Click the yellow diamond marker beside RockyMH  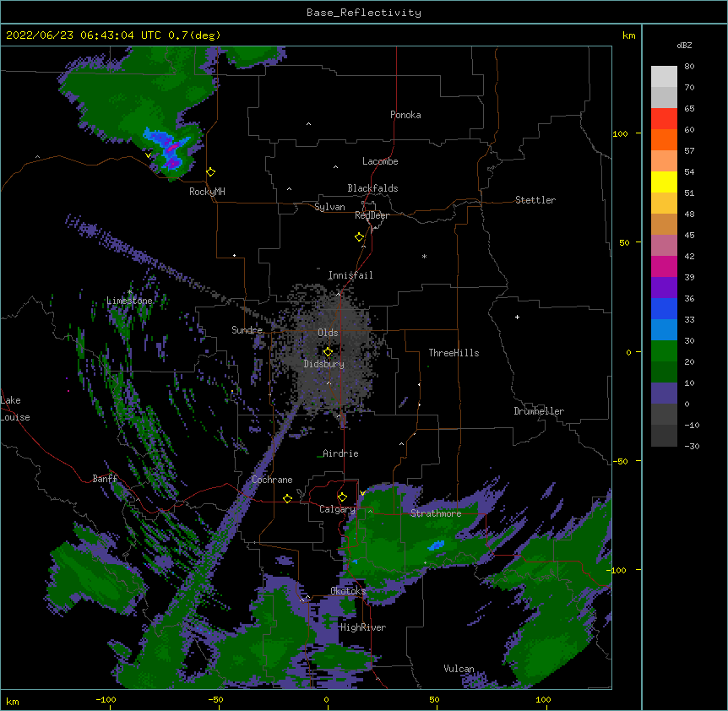pyautogui.click(x=211, y=172)
